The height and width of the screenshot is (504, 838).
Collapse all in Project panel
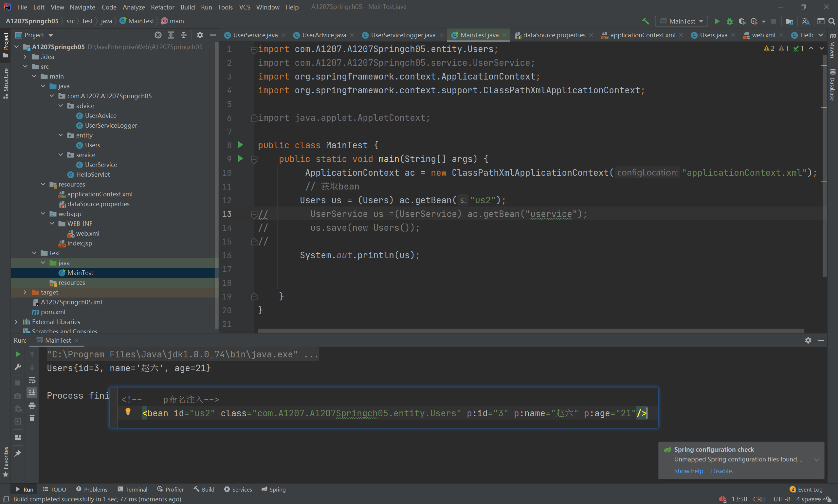183,35
